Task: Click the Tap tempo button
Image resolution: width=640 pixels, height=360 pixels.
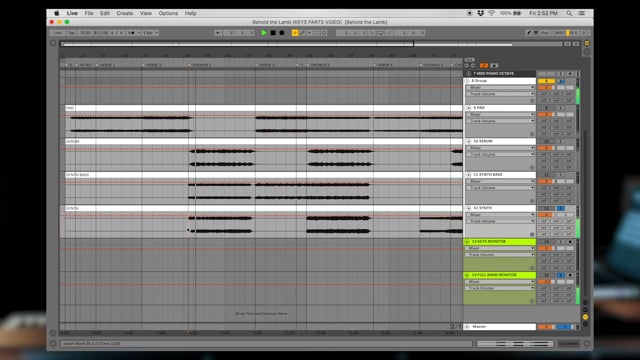Action: pos(71,33)
